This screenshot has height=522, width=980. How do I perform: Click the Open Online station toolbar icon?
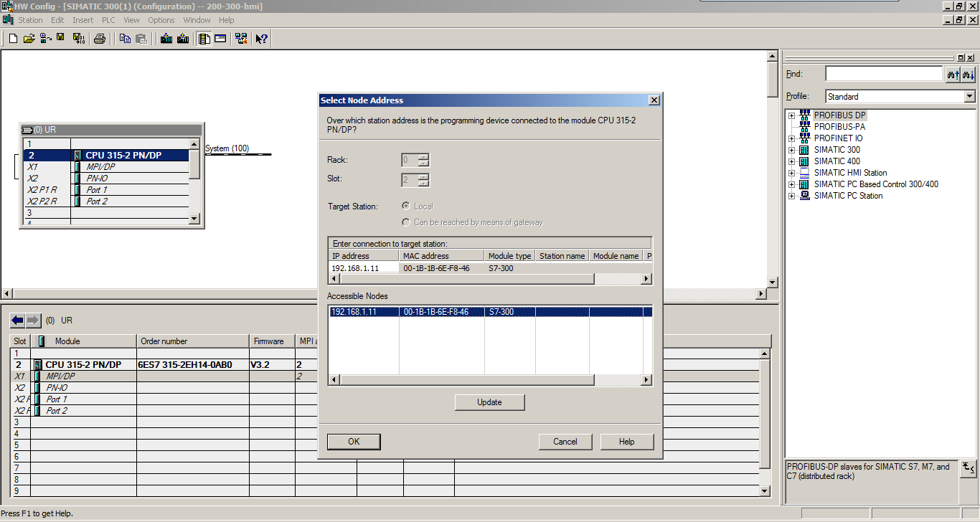tap(45, 39)
